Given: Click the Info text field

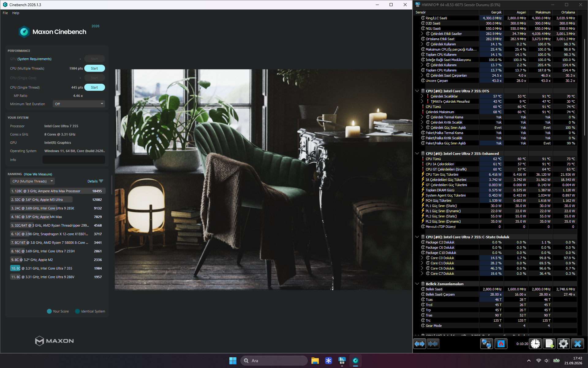Looking at the screenshot, I should [74, 160].
